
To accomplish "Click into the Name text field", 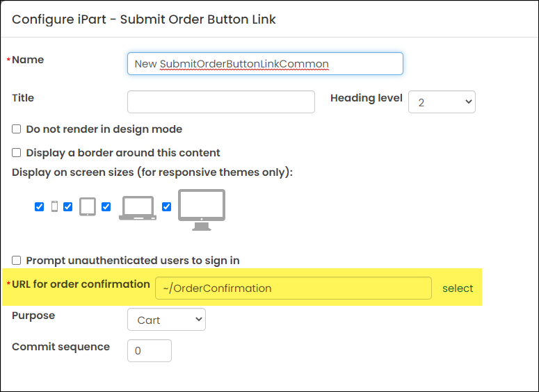I will (x=265, y=63).
